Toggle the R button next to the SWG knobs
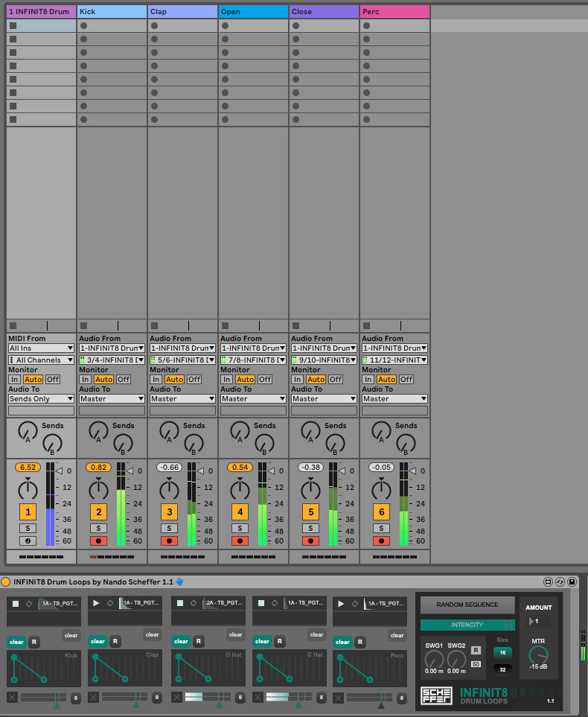 tap(476, 650)
